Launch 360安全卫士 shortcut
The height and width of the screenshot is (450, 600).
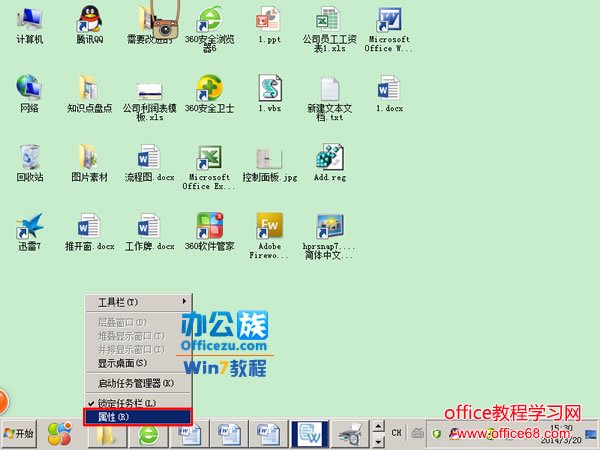(209, 94)
